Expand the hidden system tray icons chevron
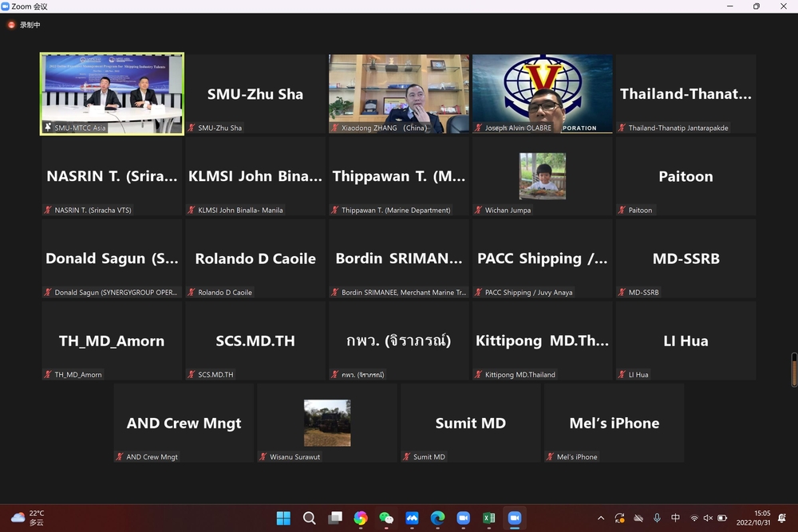The height and width of the screenshot is (532, 798). coord(601,518)
